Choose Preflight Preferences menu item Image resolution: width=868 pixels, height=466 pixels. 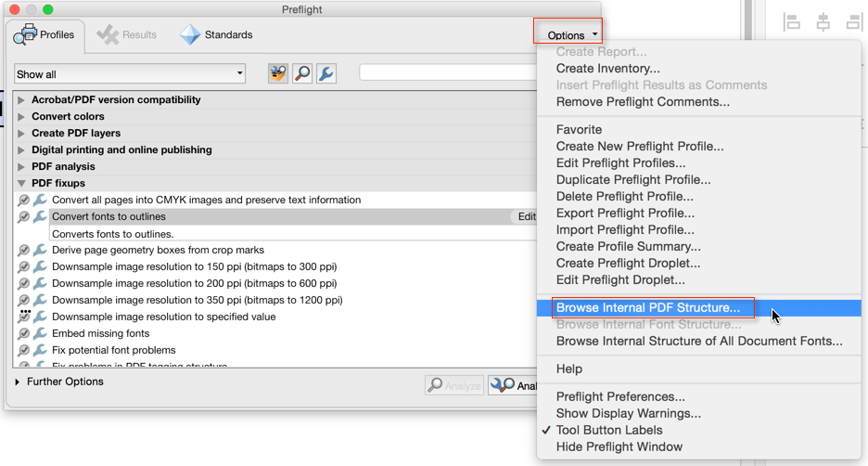pyautogui.click(x=698, y=396)
